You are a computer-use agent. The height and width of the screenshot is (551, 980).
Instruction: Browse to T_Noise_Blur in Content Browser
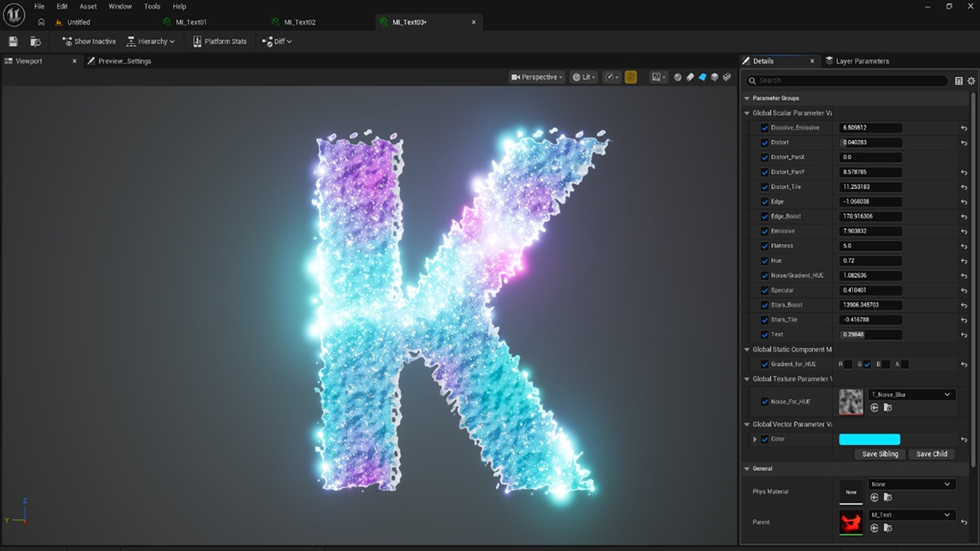tap(887, 408)
